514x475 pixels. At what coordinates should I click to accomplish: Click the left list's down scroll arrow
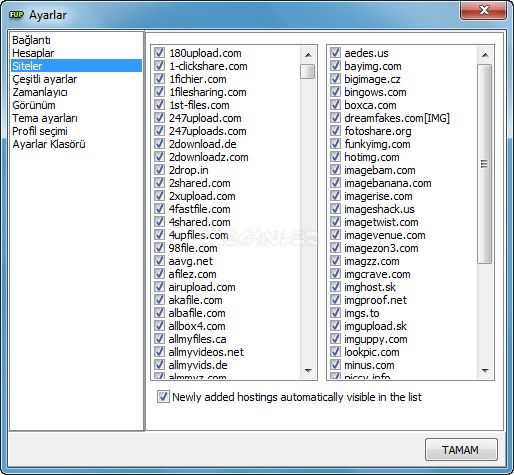(308, 371)
